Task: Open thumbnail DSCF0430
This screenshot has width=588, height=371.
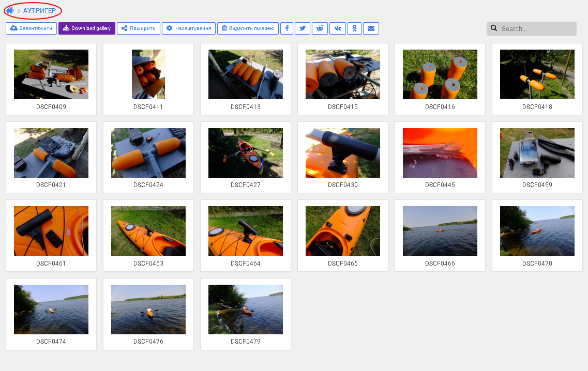Action: coord(343,153)
